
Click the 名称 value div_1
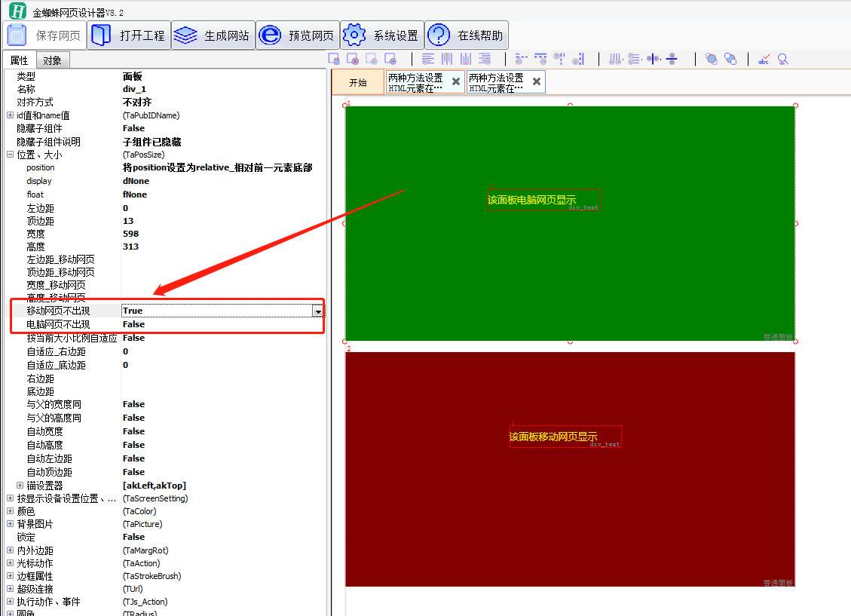tap(134, 89)
